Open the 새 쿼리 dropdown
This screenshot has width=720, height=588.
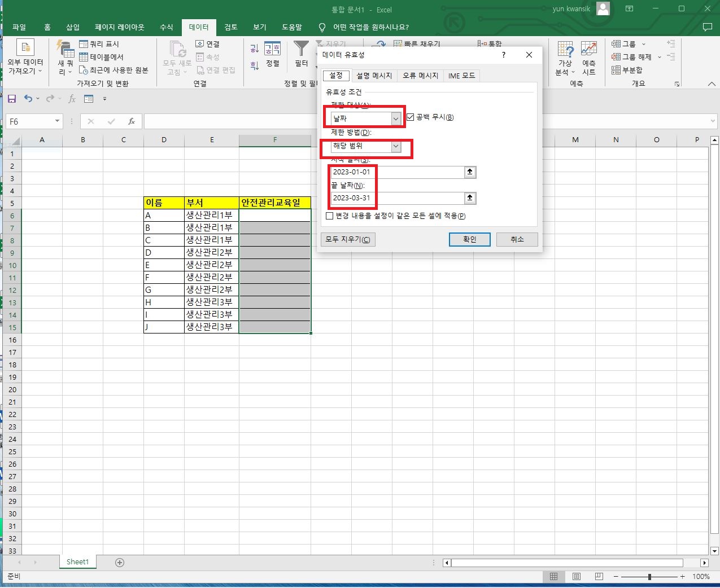[66, 58]
